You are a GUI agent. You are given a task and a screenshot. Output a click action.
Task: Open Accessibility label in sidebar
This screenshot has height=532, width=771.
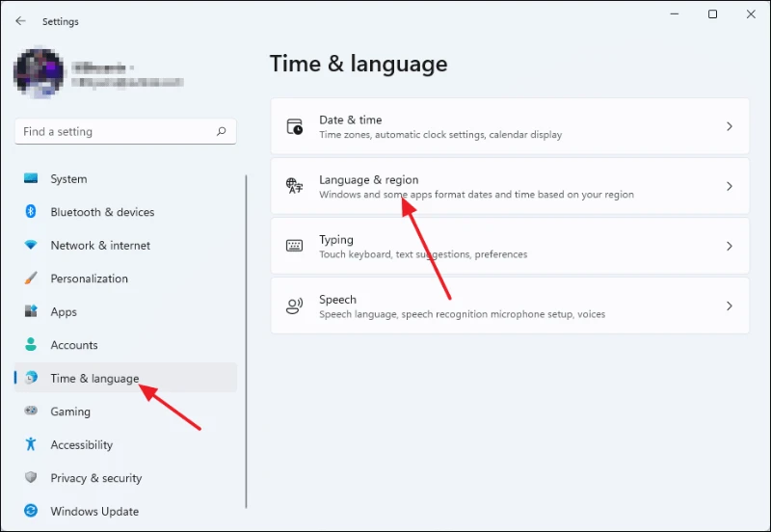82,444
